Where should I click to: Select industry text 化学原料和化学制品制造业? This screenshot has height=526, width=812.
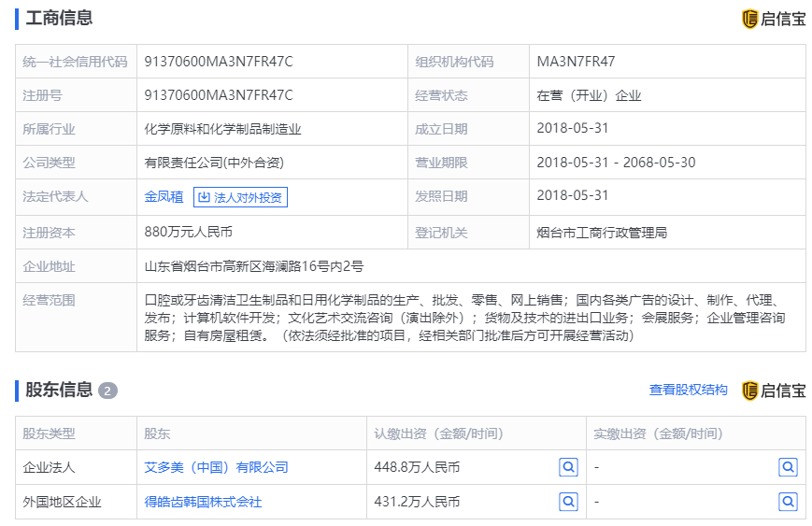(x=222, y=129)
